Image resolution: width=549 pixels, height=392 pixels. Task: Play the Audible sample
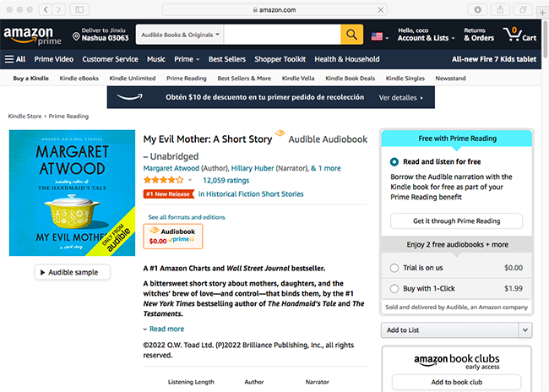click(x=73, y=272)
